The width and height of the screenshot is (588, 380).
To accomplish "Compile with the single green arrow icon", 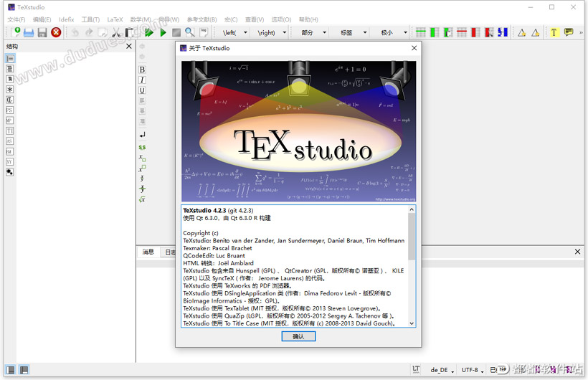I will pos(163,33).
